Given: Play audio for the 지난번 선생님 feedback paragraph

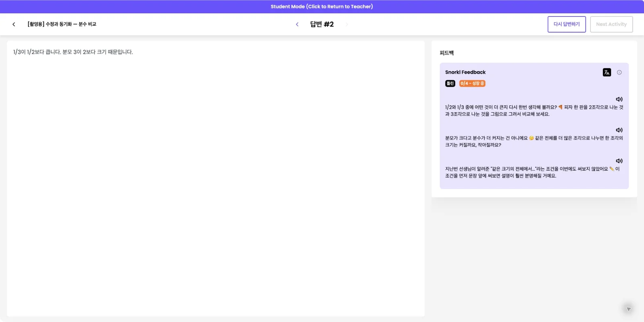Looking at the screenshot, I should [x=619, y=161].
